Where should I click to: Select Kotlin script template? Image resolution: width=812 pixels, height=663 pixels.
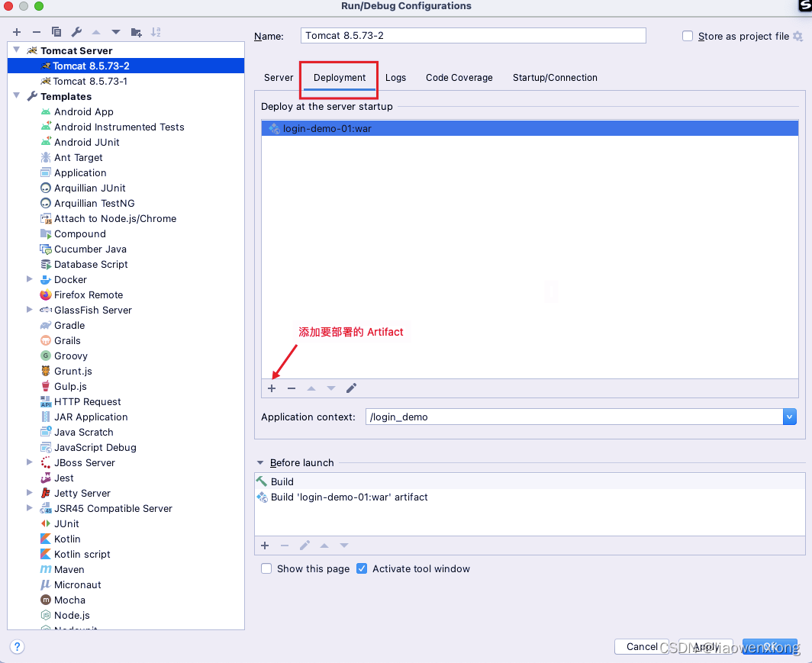pyautogui.click(x=76, y=555)
